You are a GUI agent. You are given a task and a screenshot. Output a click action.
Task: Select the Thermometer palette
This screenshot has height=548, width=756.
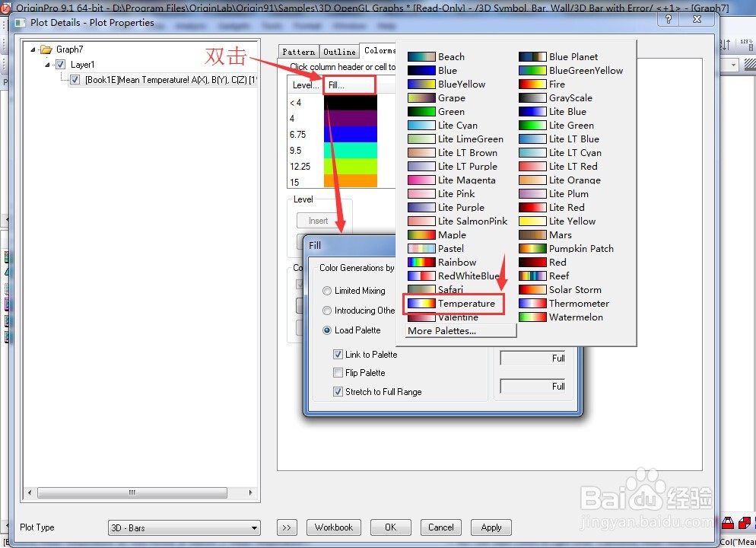click(564, 304)
